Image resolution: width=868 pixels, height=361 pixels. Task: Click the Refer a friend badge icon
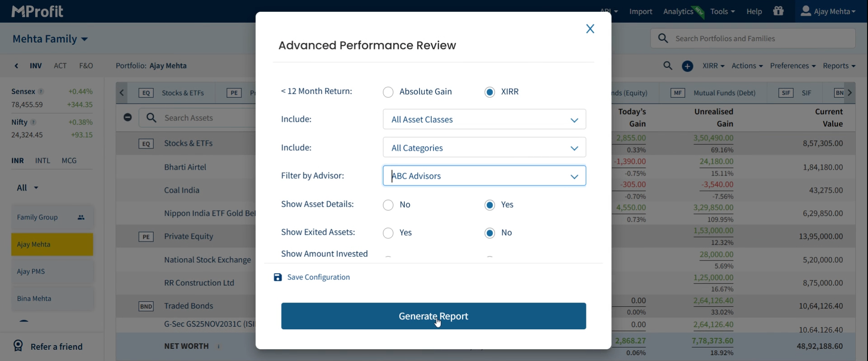coord(18,346)
